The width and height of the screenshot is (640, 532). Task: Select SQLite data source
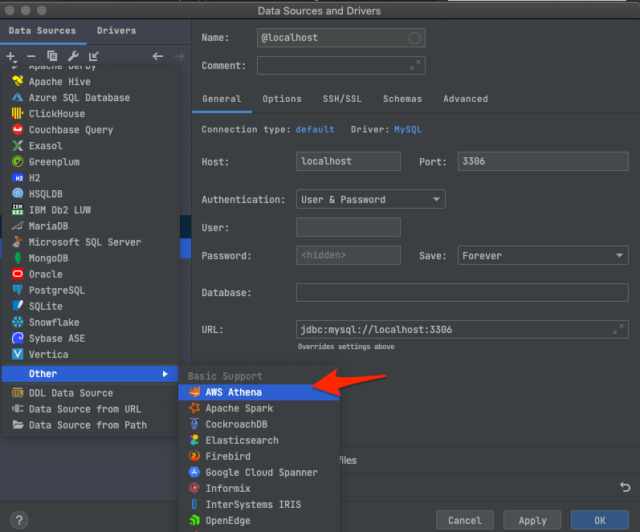click(91, 306)
